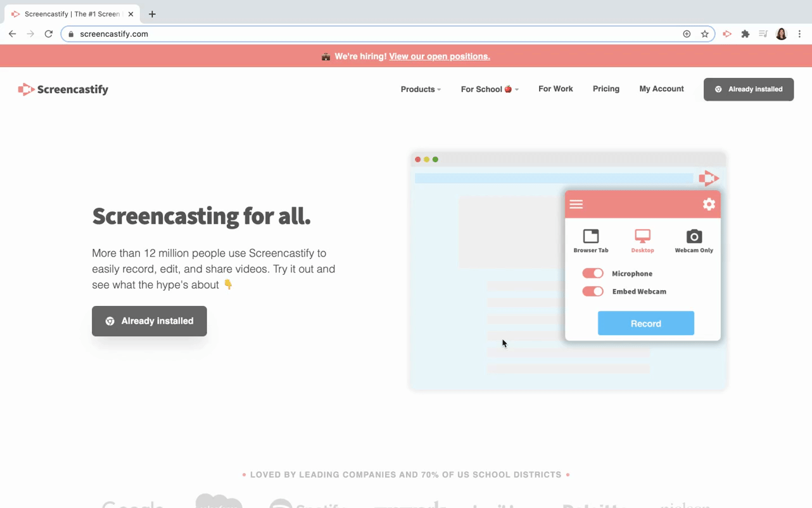Select the Screencastify browser tab
The image size is (812, 508).
[72, 14]
